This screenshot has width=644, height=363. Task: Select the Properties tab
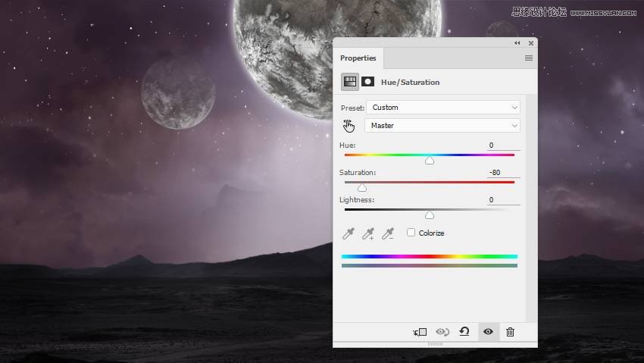click(x=358, y=58)
